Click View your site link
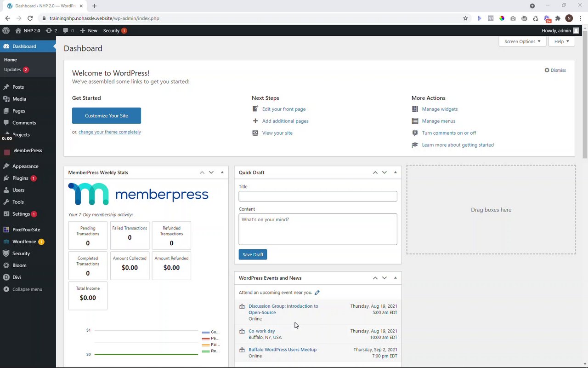 277,133
